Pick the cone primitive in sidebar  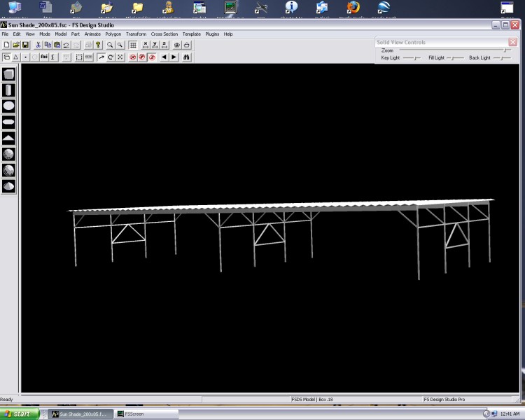pyautogui.click(x=9, y=138)
